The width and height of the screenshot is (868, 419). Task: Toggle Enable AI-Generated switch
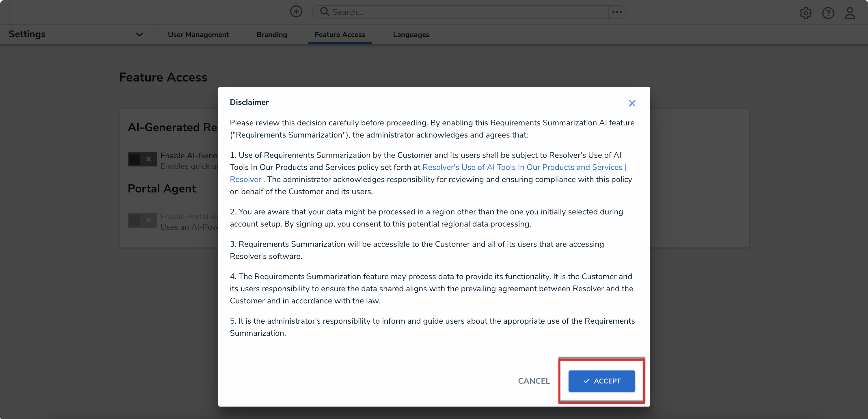pyautogui.click(x=142, y=159)
